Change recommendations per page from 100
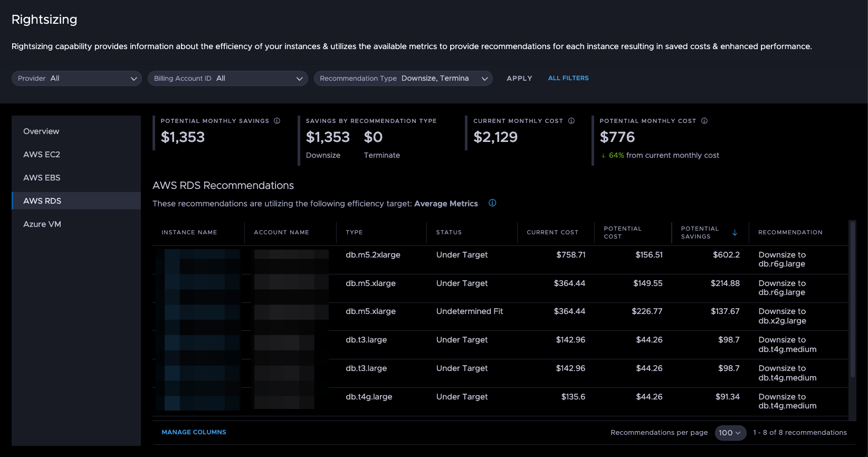This screenshot has width=868, height=457. coord(730,433)
